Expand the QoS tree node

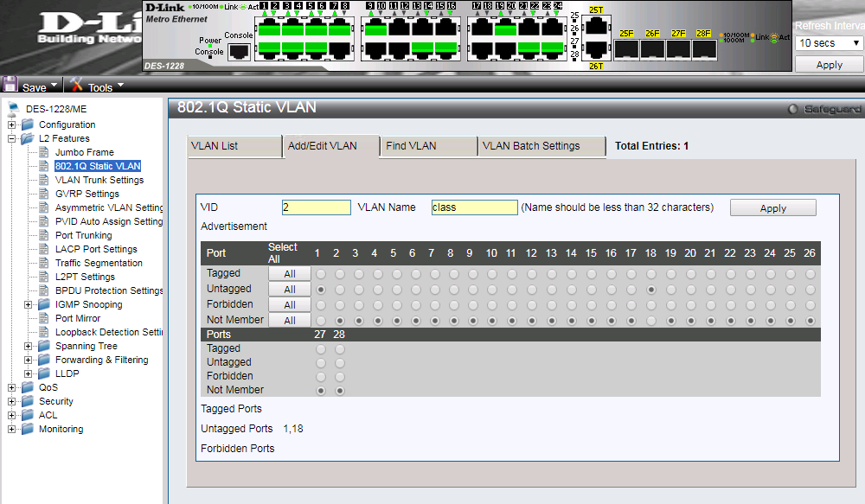(x=11, y=387)
